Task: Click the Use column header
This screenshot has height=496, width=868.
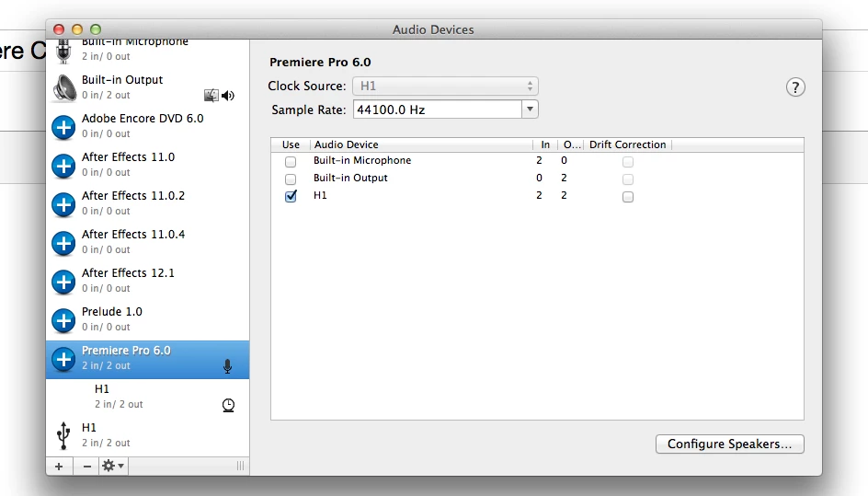Action: tap(291, 144)
